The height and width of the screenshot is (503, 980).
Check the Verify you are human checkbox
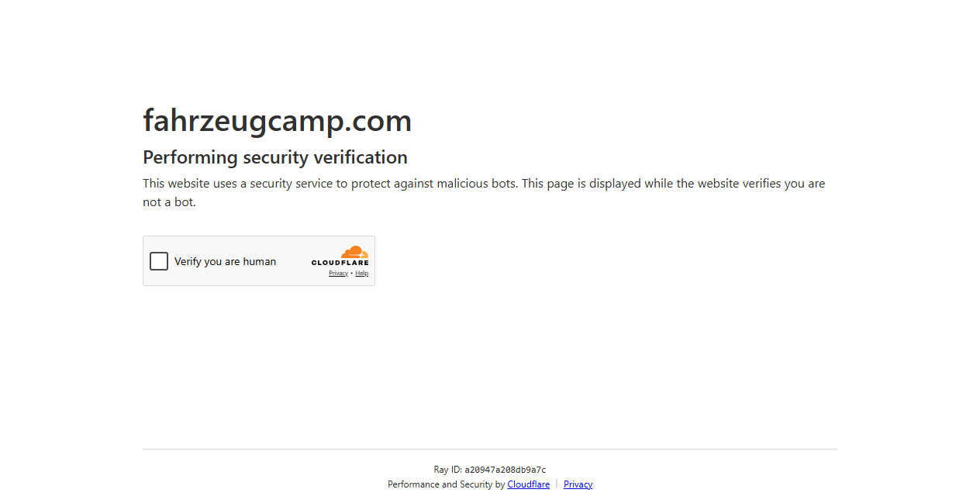click(x=159, y=261)
